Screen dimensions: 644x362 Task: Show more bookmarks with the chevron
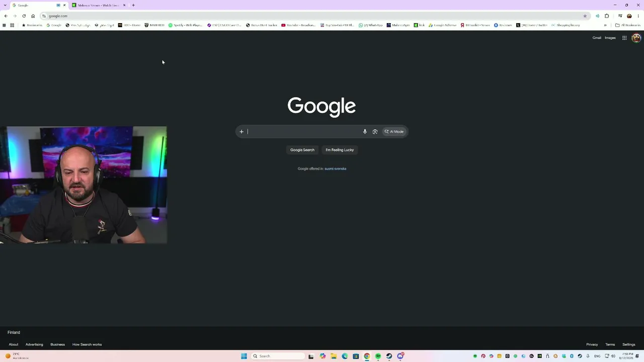point(605,25)
